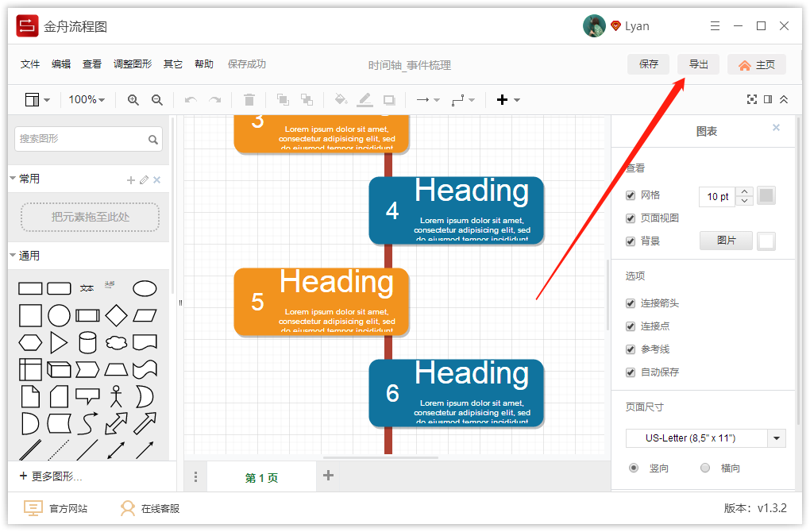Click the redo arrow icon
This screenshot has height=532, width=810.
215,100
